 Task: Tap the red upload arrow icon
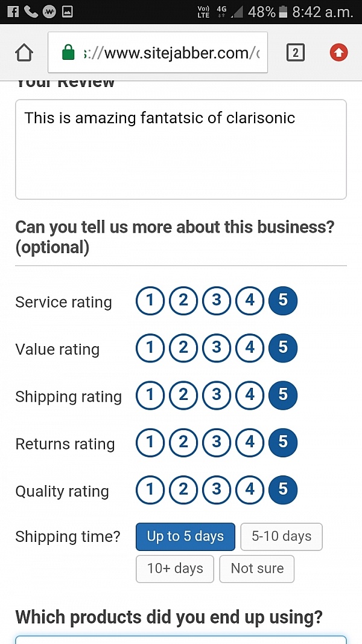[x=338, y=53]
